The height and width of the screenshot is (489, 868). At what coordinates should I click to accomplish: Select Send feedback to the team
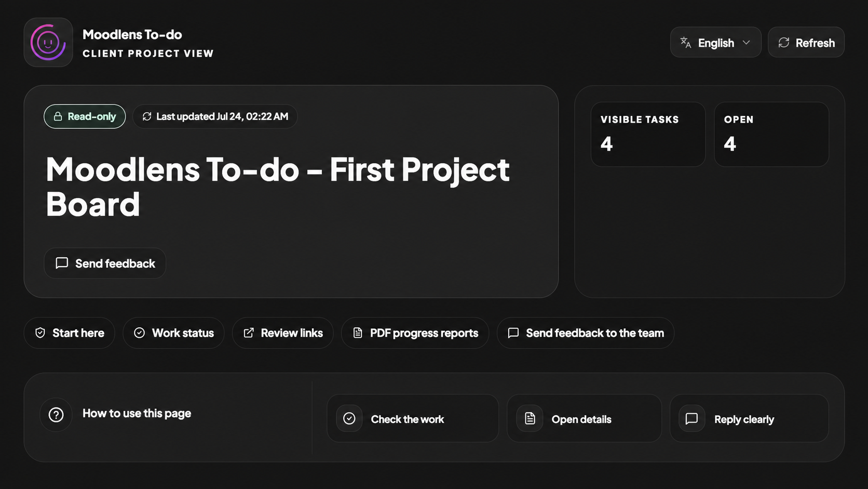(586, 333)
